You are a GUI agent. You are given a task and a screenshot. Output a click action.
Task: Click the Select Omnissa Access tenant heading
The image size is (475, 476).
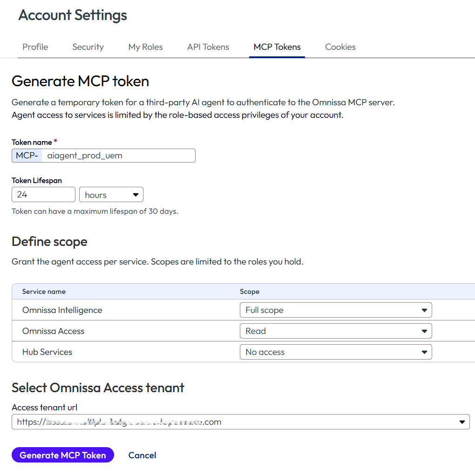click(98, 388)
